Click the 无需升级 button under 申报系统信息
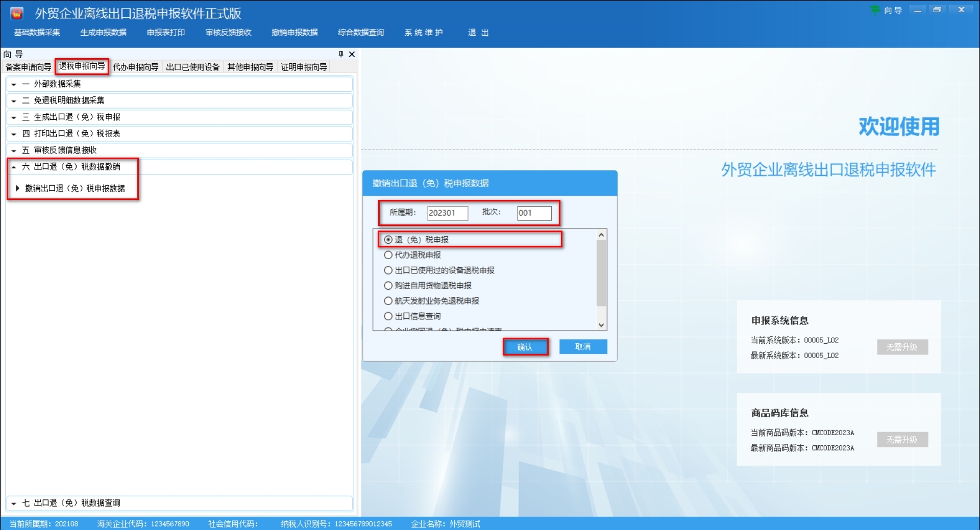980x530 pixels. pyautogui.click(x=902, y=347)
